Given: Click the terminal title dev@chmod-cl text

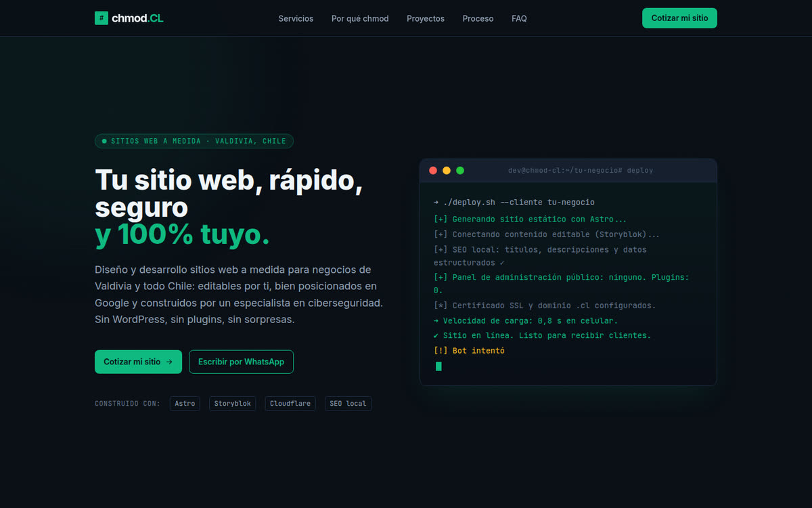Looking at the screenshot, I should coord(581,171).
